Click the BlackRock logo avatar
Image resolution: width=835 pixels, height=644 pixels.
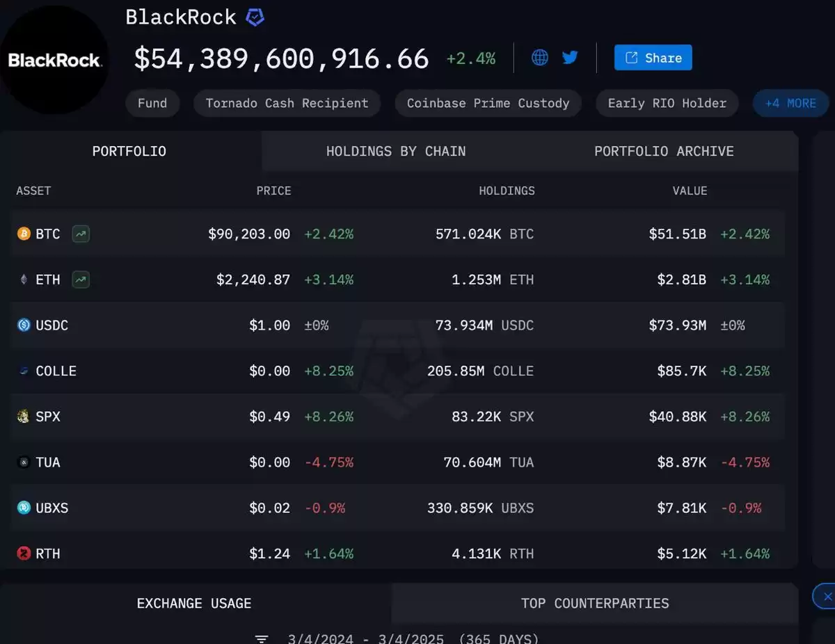click(x=54, y=60)
